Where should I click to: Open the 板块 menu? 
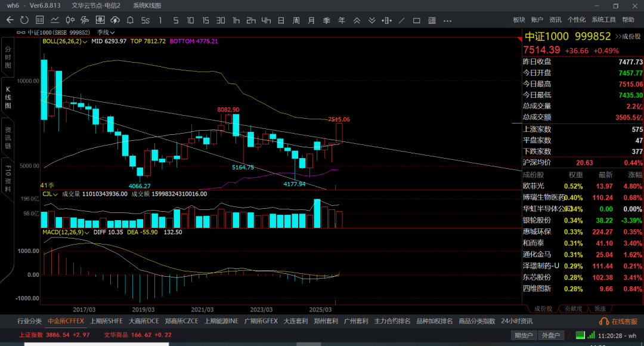click(519, 20)
